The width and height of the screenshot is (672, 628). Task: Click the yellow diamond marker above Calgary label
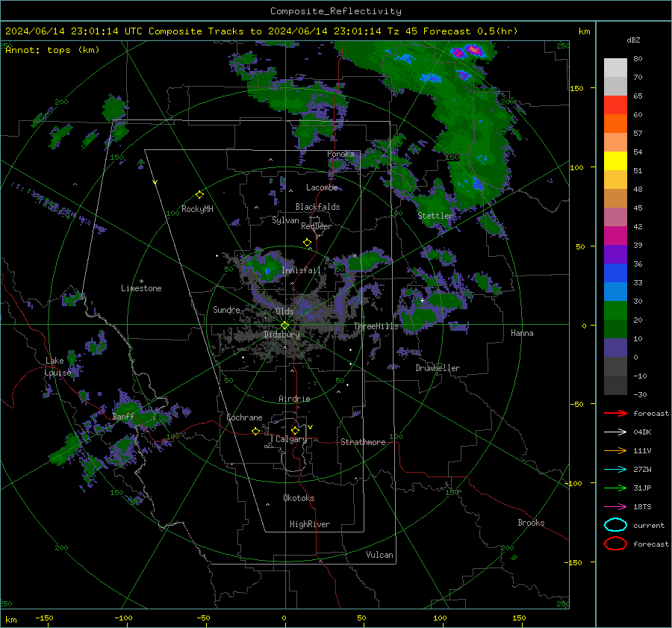click(x=295, y=430)
